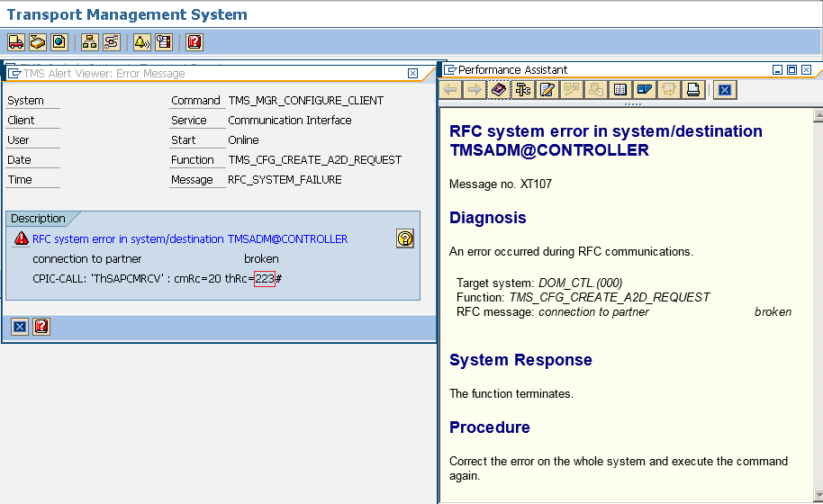823x504 pixels.
Task: Go back in Performance Assistant
Action: tap(450, 90)
